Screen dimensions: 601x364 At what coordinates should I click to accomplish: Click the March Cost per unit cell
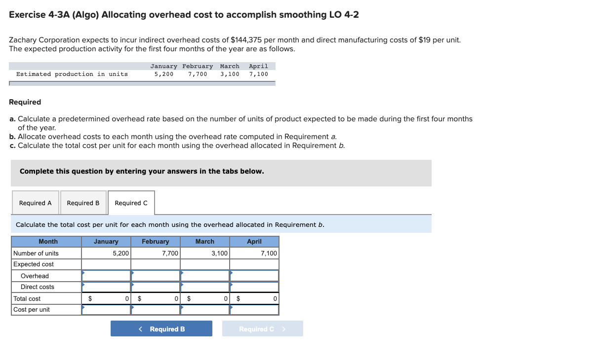click(205, 309)
